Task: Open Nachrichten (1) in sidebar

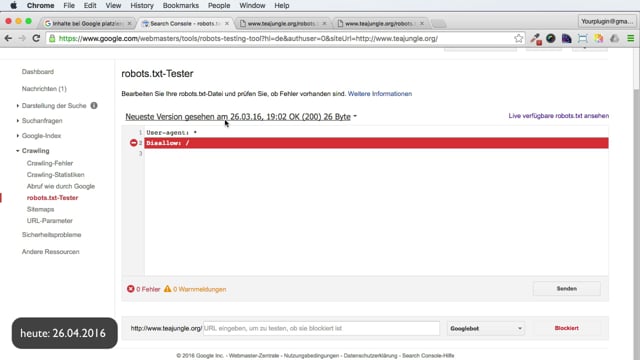Action: [x=44, y=89]
